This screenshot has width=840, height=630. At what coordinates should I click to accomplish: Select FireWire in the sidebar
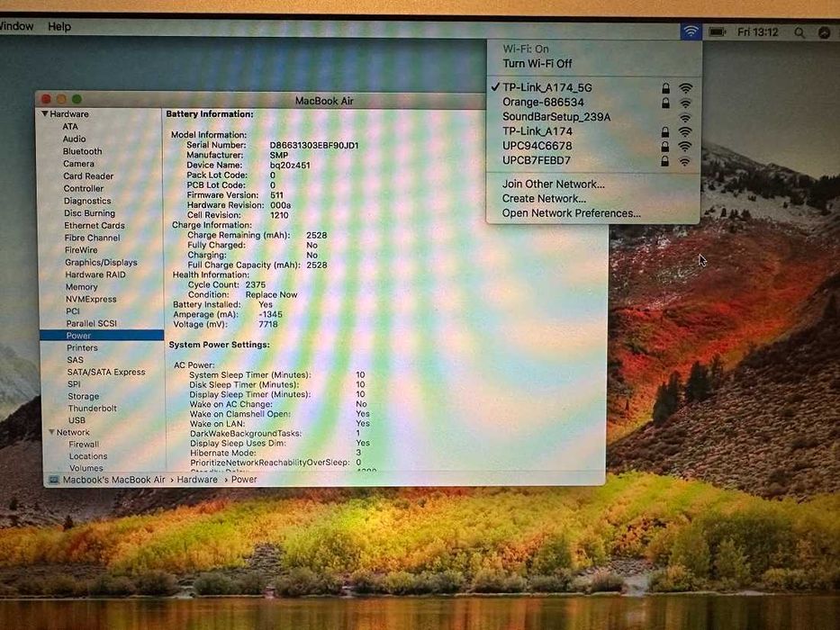pos(81,249)
